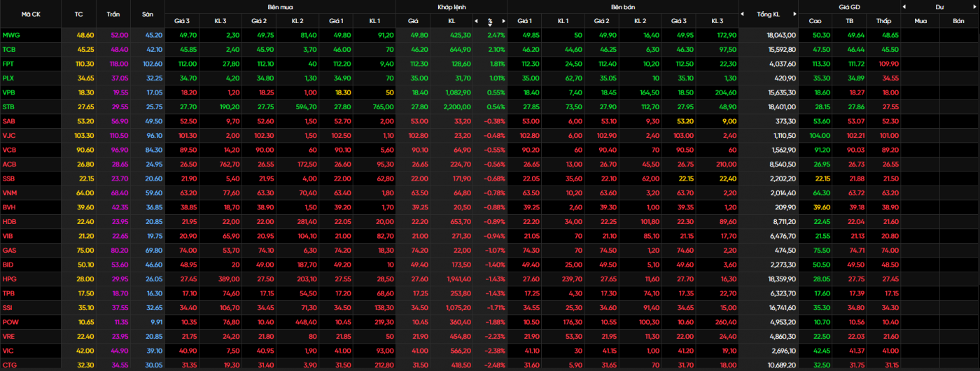Click the Mã CK column header
The image size is (980, 371).
(x=31, y=14)
